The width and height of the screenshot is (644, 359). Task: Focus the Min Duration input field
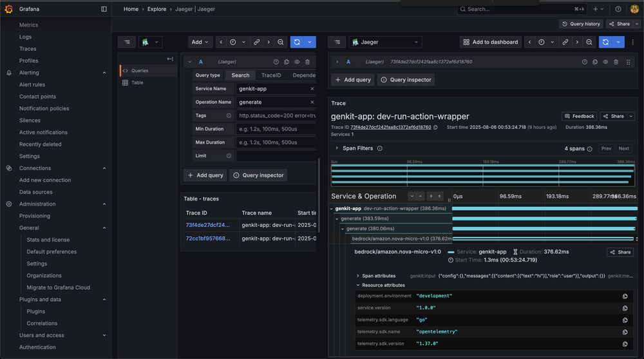(276, 129)
